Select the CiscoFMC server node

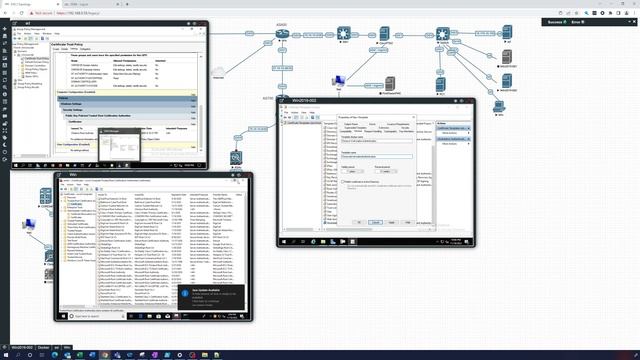[384, 34]
